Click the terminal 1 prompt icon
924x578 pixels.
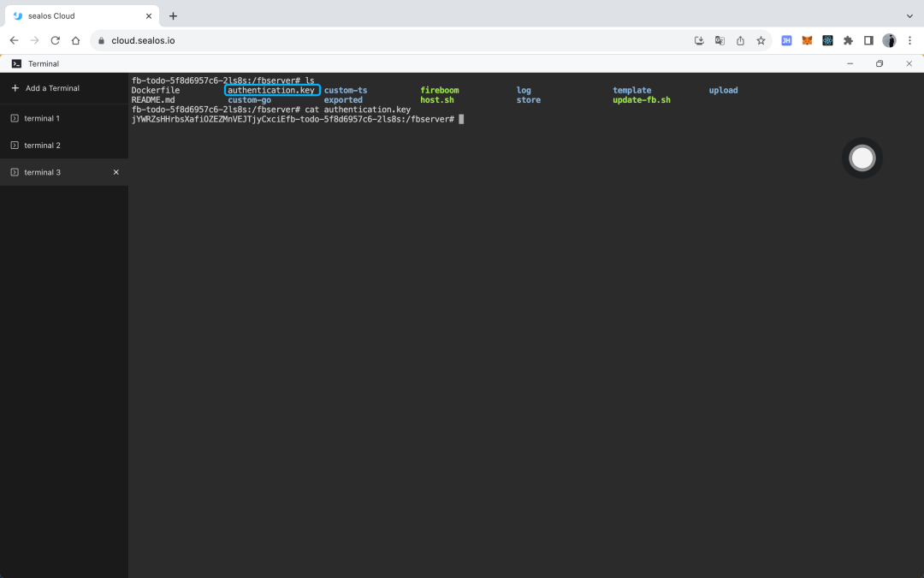[15, 118]
